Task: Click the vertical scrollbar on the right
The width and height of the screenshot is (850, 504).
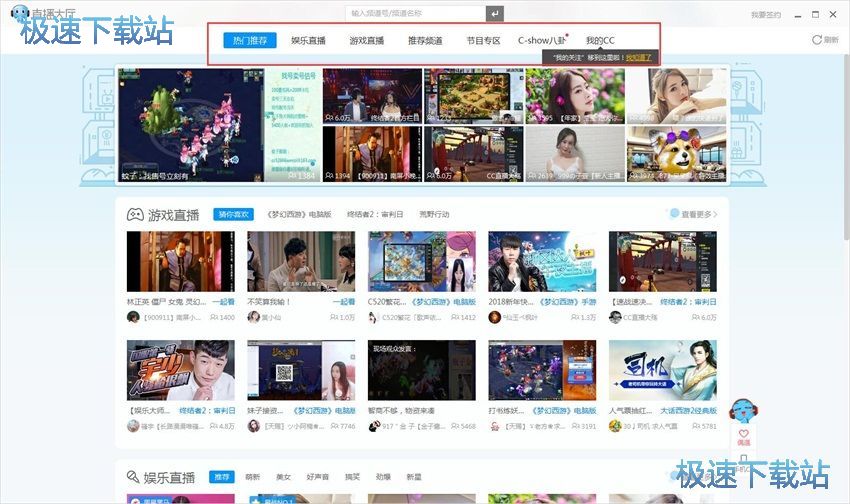Action: [x=847, y=146]
